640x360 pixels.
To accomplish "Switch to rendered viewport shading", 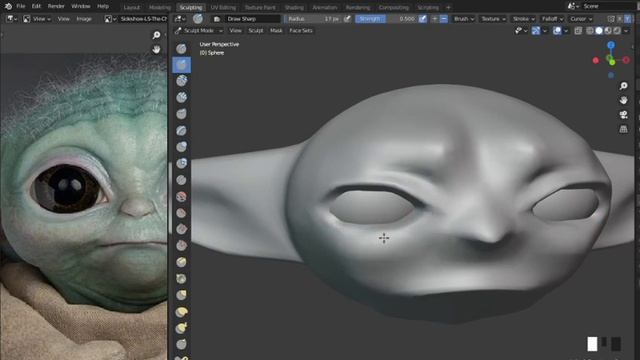I will [x=617, y=31].
